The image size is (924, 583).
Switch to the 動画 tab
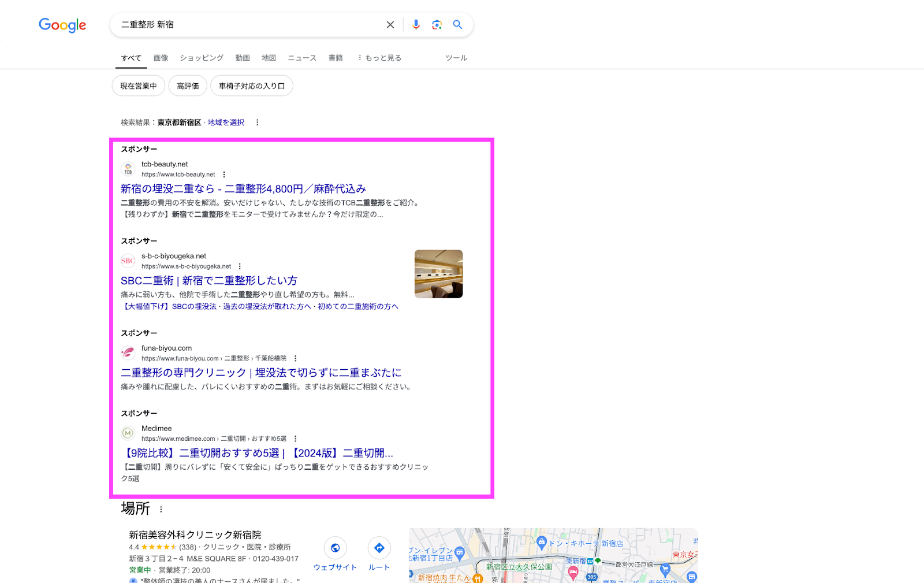(243, 58)
